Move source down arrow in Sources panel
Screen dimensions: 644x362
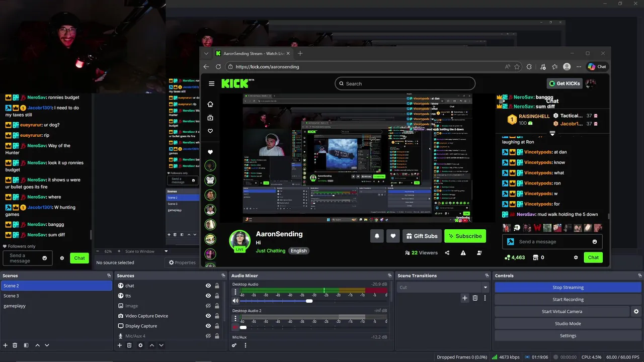161,345
